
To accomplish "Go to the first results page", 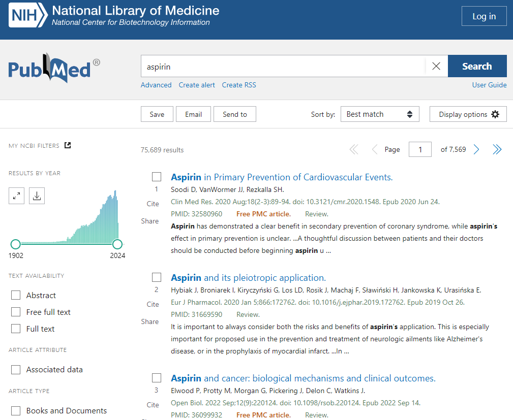I will 354,149.
